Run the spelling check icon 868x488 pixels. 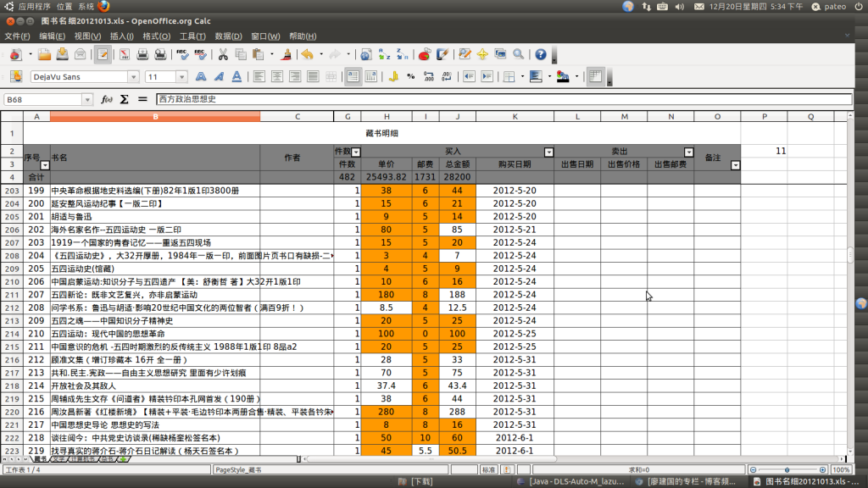coord(182,54)
